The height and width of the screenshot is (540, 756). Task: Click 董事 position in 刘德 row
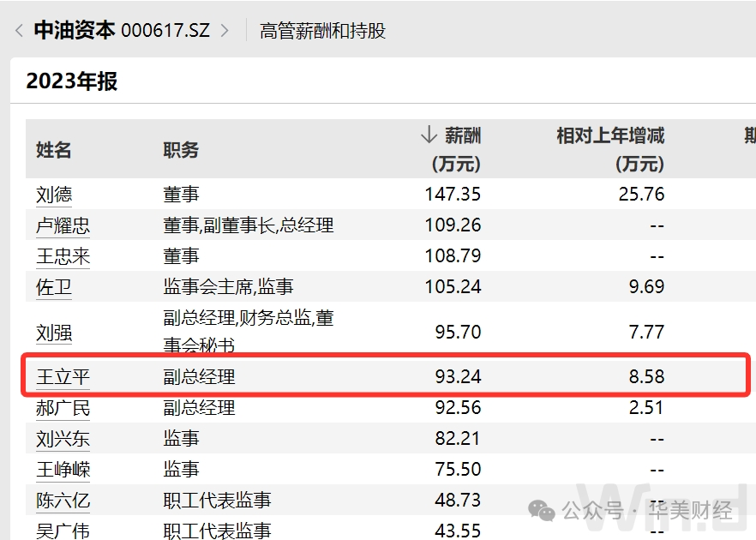(x=182, y=195)
